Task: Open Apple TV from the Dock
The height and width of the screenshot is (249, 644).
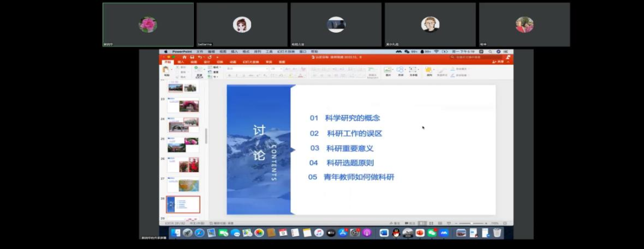Action: (x=331, y=233)
